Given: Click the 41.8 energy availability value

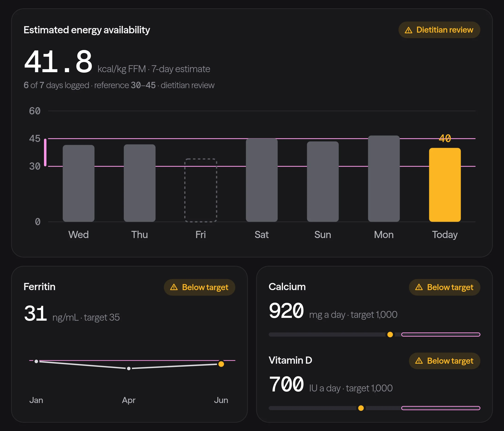Looking at the screenshot, I should 58,62.
